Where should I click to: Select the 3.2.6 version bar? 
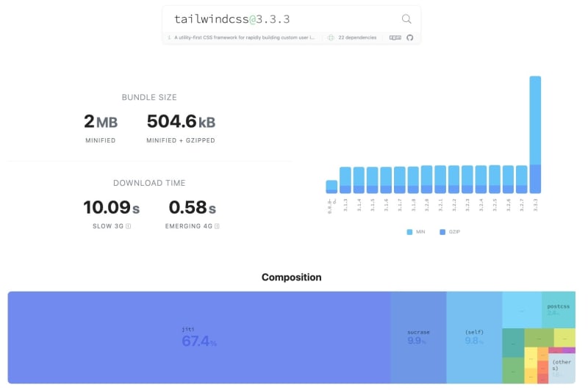[x=508, y=179]
